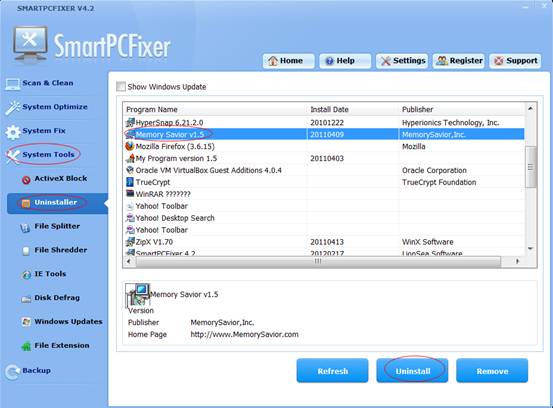Click the ActiveX Block red icon
The image size is (553, 408).
click(x=26, y=180)
